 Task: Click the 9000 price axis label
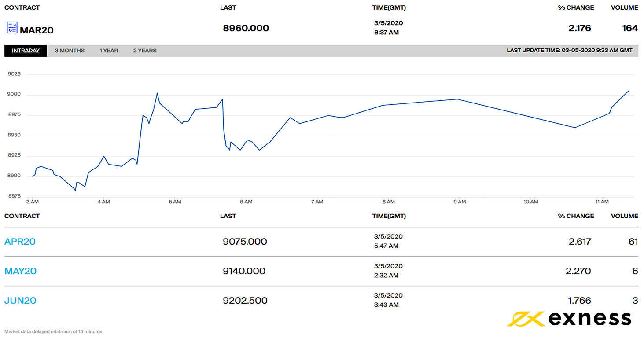15,94
